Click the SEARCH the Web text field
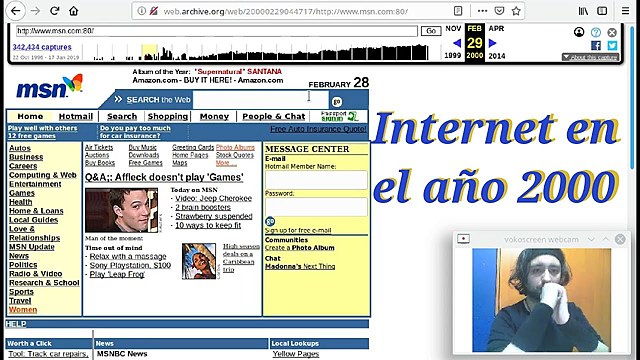Viewport: 640px width, 360px height. pos(260,100)
